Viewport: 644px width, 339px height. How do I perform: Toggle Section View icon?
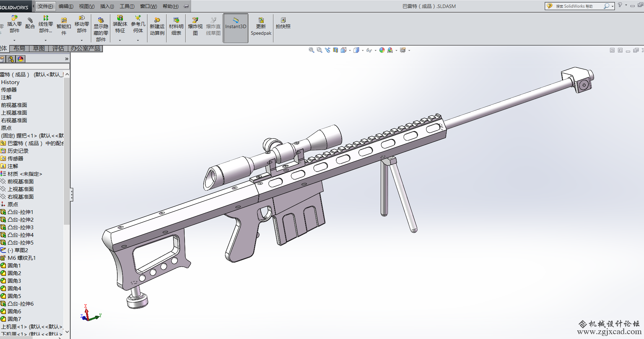[336, 50]
